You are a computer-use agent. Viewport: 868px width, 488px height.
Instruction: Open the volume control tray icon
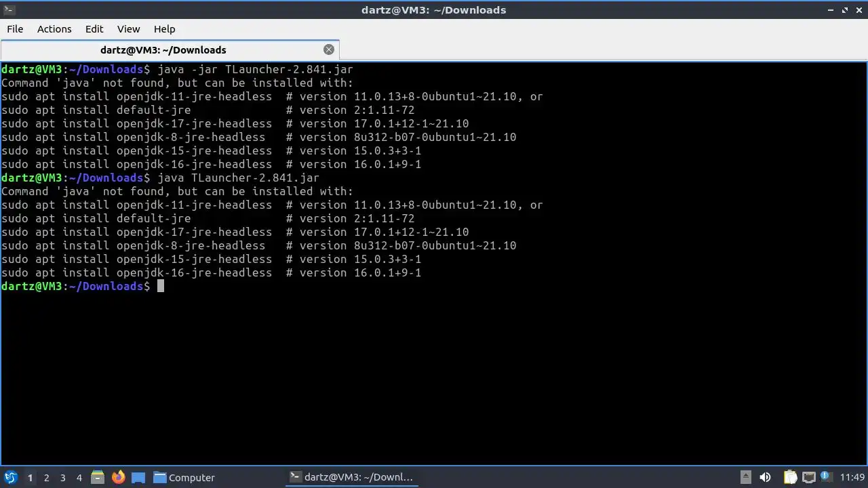pos(765,477)
